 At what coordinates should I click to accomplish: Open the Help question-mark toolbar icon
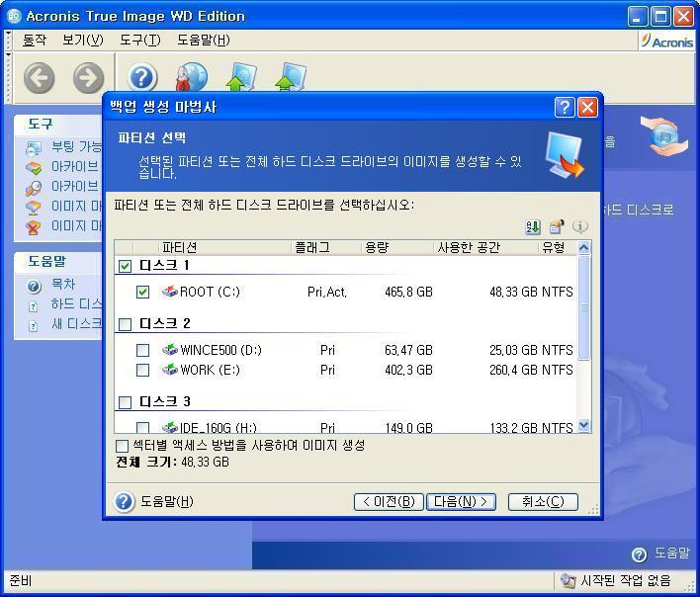coord(142,78)
